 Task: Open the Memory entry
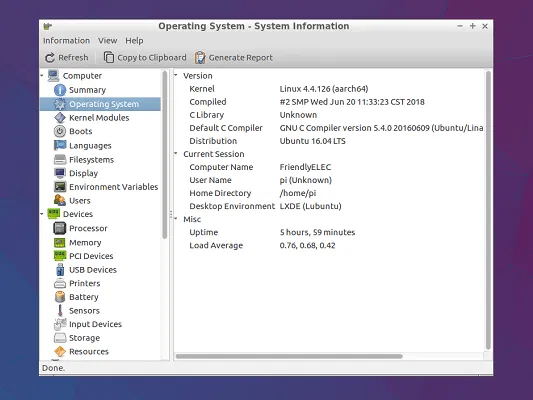[85, 243]
